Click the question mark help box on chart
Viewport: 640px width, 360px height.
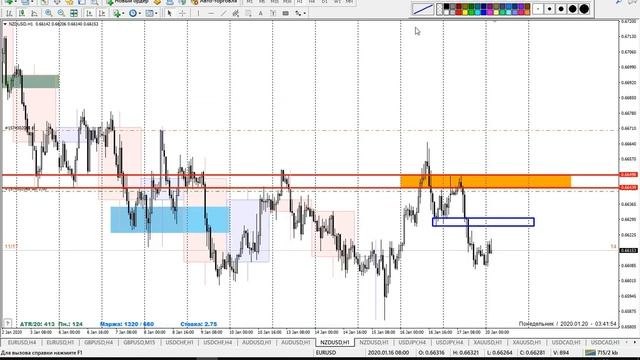point(7,324)
